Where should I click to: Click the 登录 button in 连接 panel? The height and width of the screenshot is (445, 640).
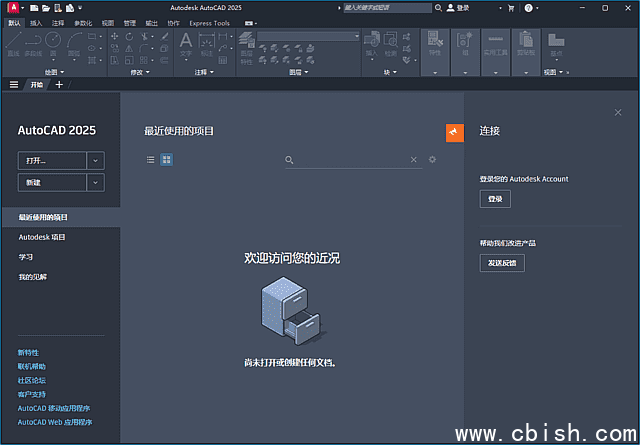pyautogui.click(x=495, y=199)
